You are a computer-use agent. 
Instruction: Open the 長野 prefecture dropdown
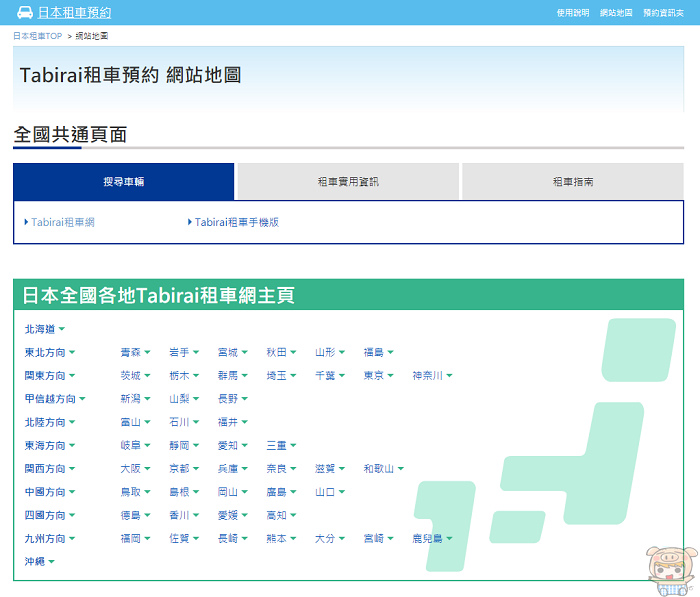pyautogui.click(x=233, y=399)
